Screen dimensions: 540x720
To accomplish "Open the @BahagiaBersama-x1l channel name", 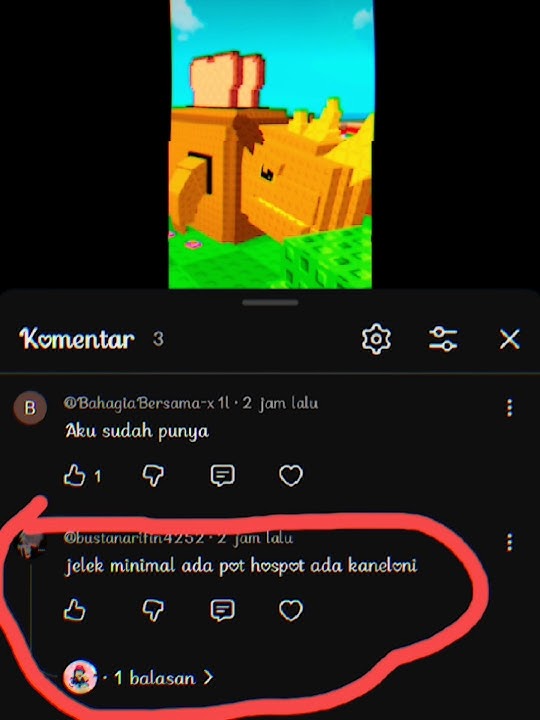I will click(x=146, y=403).
